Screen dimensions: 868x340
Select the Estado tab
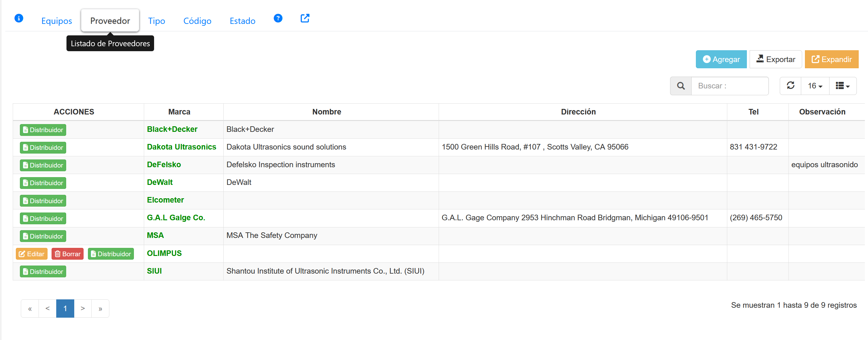(x=242, y=21)
